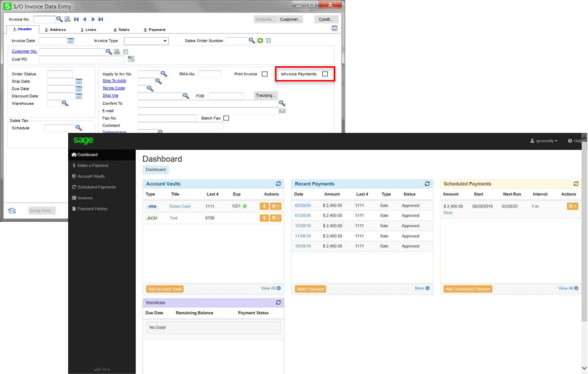Click the Credit... button
Screen dimensions: 588x374
[326, 19]
